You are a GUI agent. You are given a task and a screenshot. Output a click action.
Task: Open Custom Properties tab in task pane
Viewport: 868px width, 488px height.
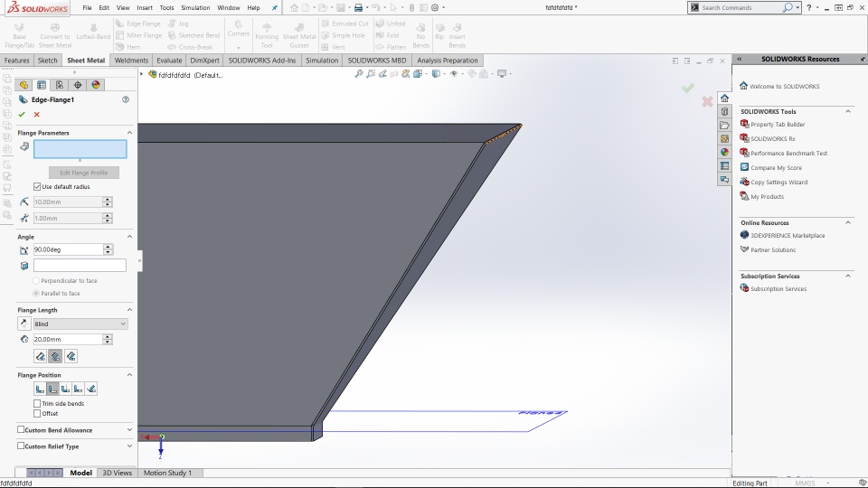point(724,166)
